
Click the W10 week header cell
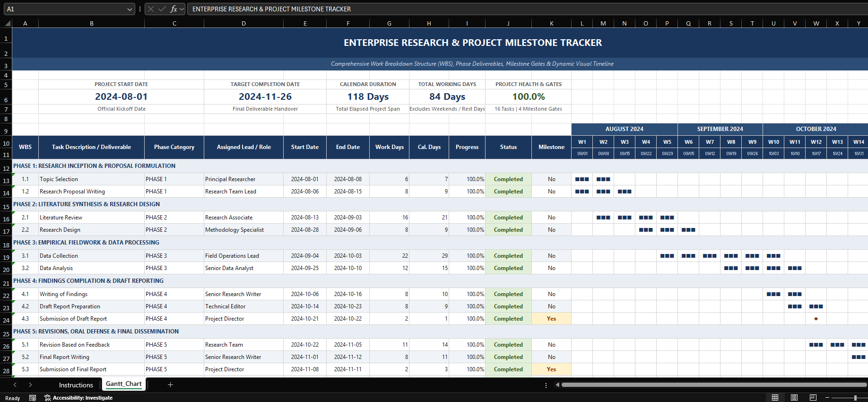point(773,142)
